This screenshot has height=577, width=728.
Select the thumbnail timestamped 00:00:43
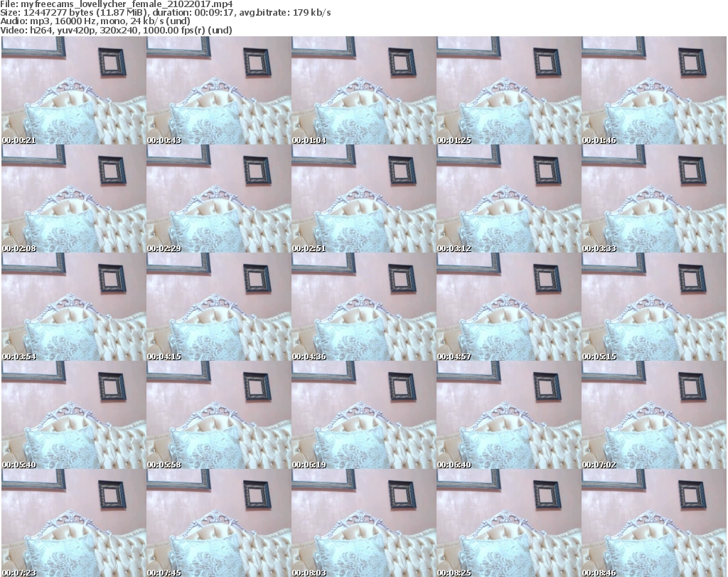pos(219,90)
